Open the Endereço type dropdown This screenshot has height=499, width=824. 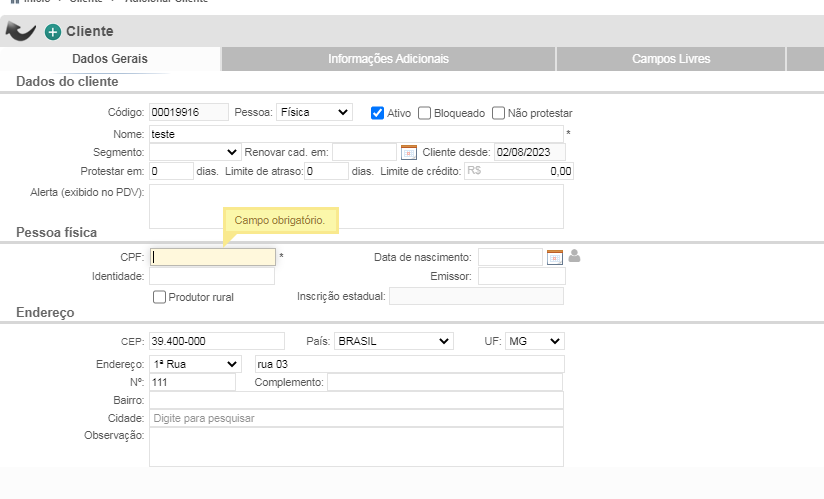click(195, 364)
